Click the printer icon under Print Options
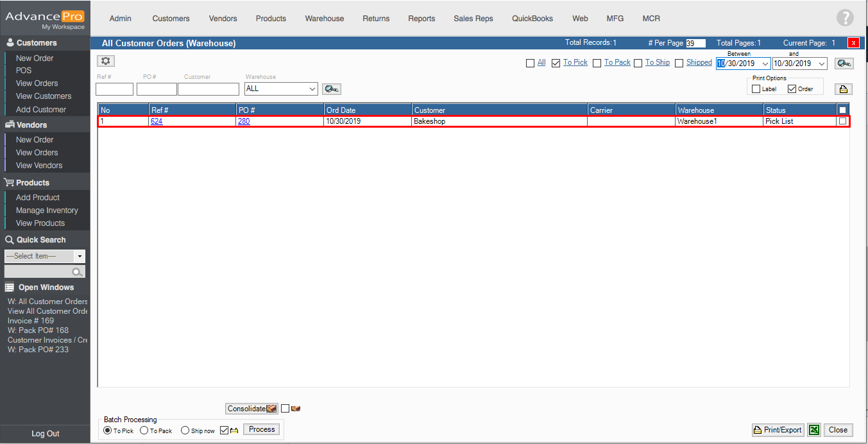Viewport: 868px width, 444px height. point(843,89)
